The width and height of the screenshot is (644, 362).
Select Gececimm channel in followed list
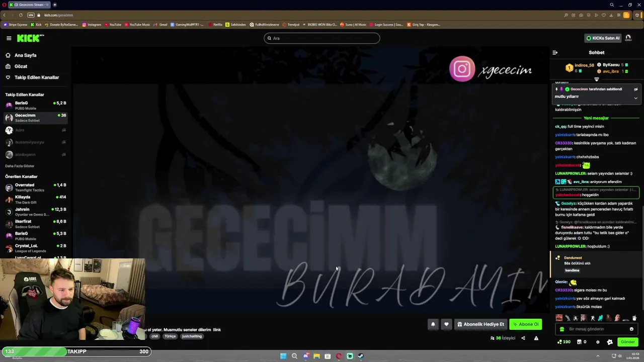pos(35,118)
